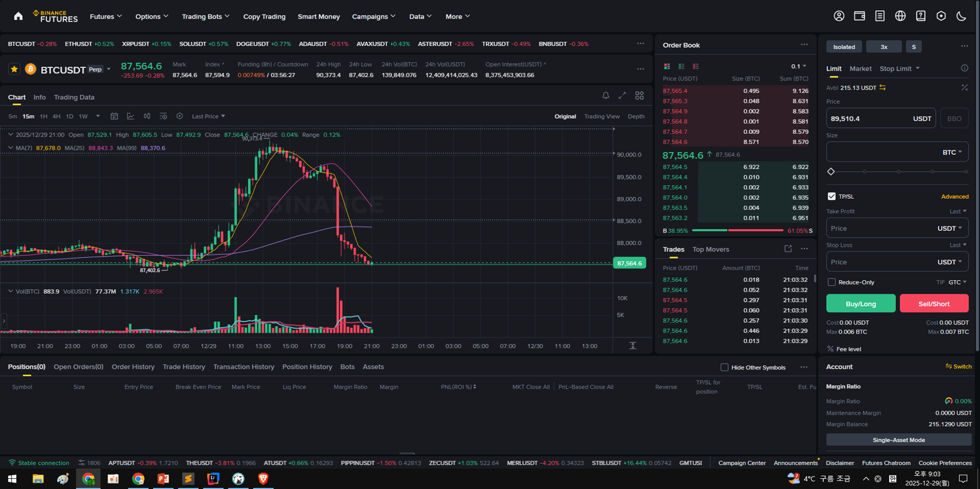The image size is (980, 489).
Task: Open the settings hexagon icon in header
Action: click(x=941, y=16)
